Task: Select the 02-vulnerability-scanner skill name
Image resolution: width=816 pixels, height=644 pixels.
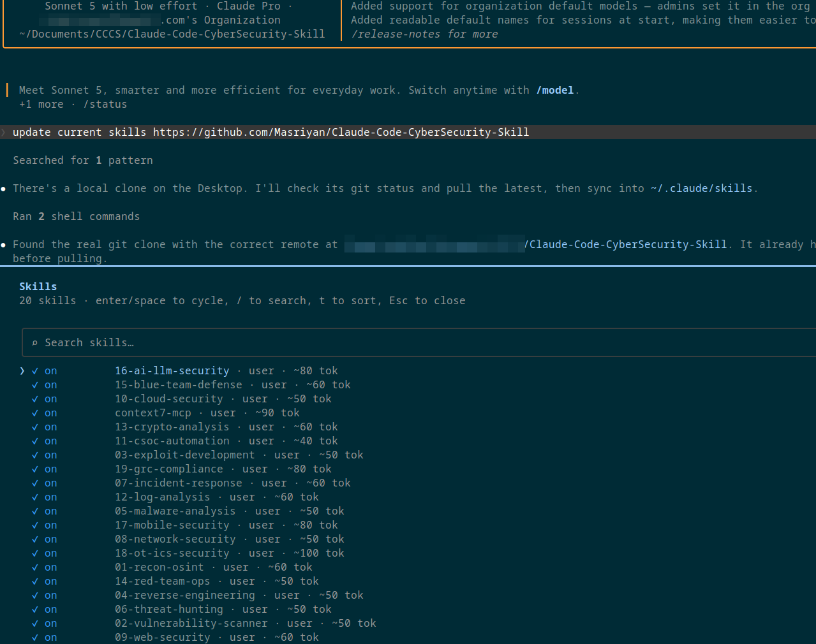Action: pyautogui.click(x=191, y=624)
